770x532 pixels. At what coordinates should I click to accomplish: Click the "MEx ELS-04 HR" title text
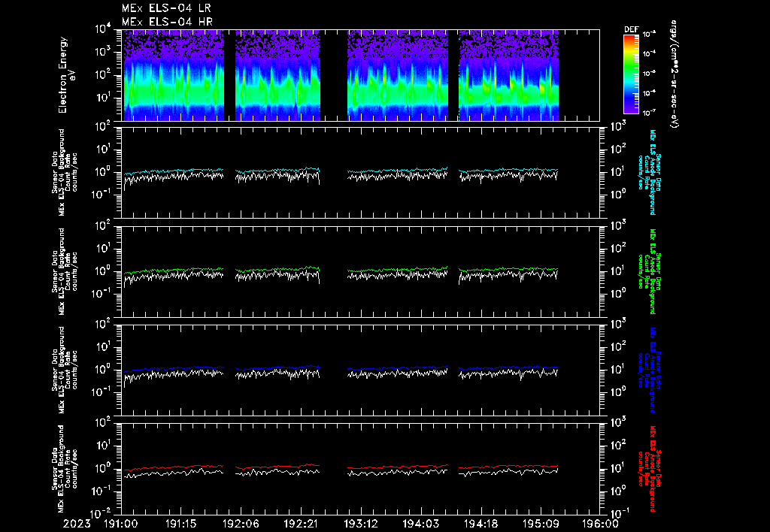tap(167, 22)
